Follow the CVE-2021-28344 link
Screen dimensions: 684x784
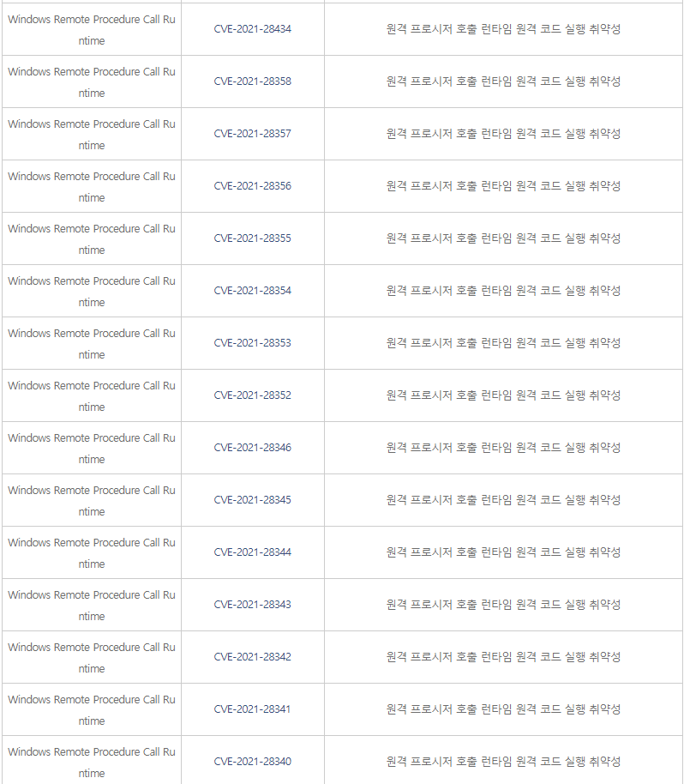(252, 552)
